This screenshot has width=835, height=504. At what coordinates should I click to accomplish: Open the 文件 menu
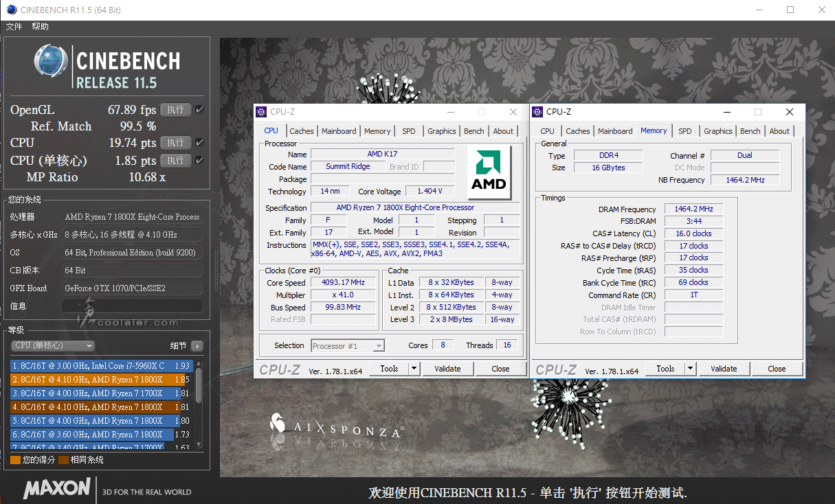point(14,27)
